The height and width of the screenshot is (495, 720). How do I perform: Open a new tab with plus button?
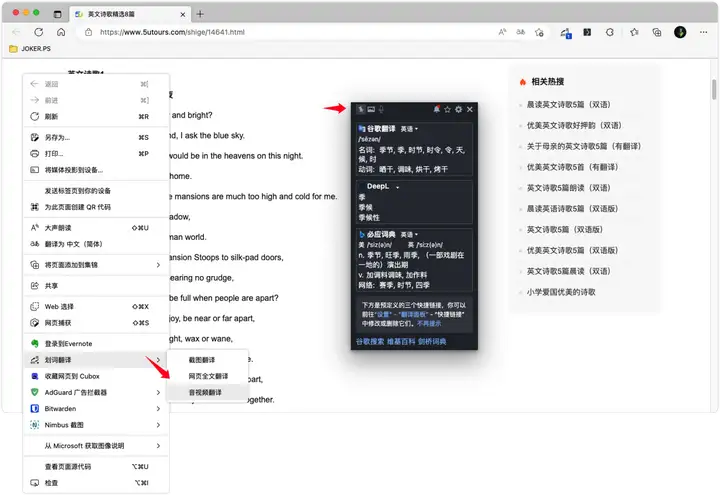click(x=200, y=14)
